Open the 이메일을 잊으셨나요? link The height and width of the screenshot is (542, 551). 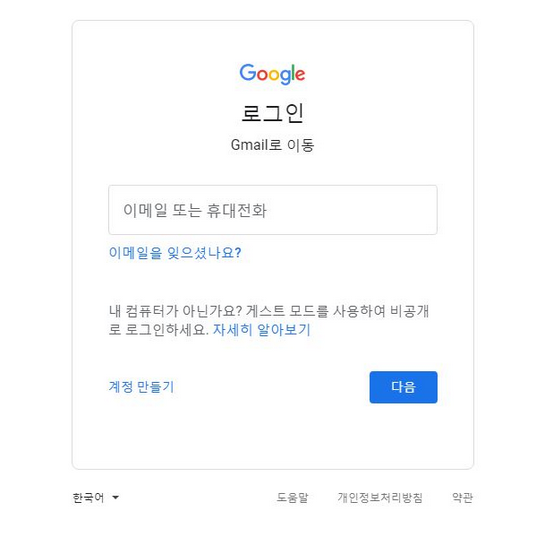175,253
